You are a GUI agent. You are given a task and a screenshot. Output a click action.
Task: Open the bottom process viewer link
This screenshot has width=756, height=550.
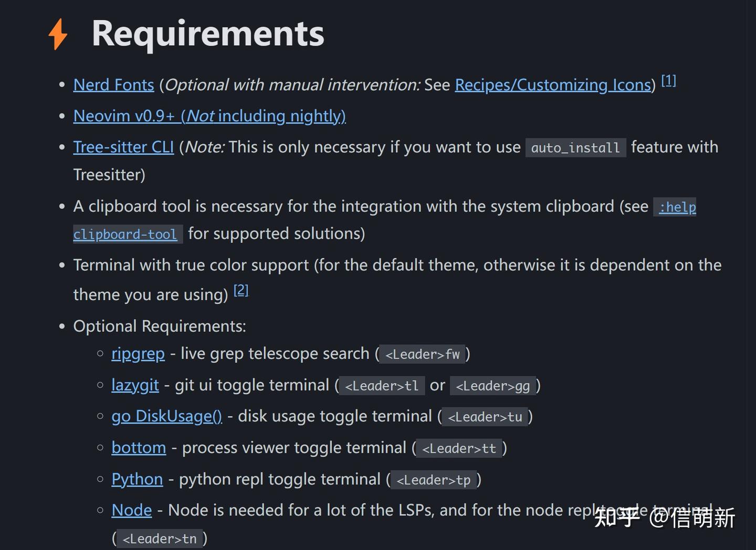tap(139, 448)
